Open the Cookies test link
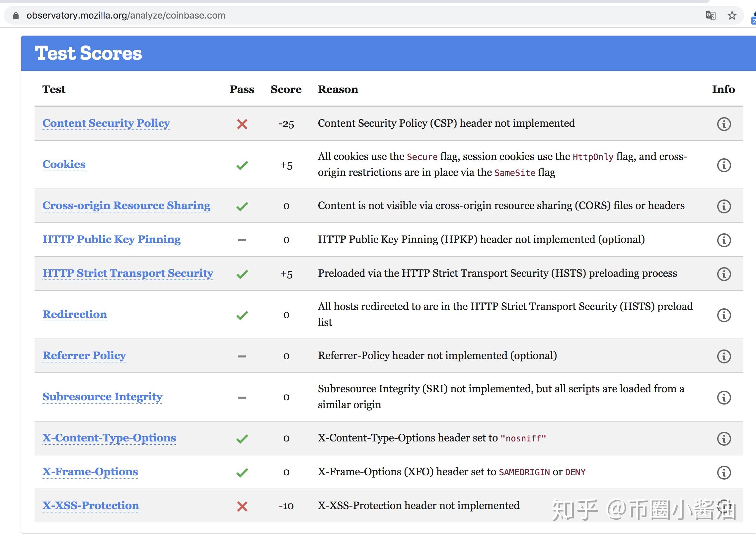 tap(64, 164)
